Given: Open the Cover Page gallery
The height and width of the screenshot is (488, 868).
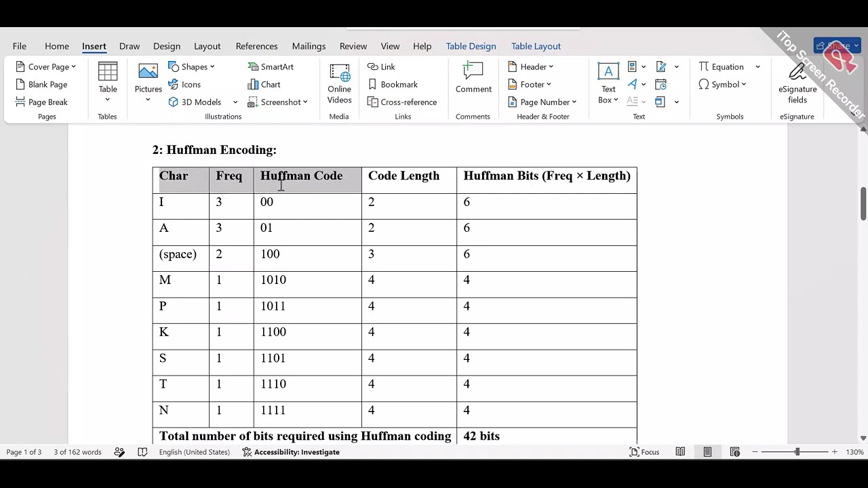Looking at the screenshot, I should (x=45, y=66).
